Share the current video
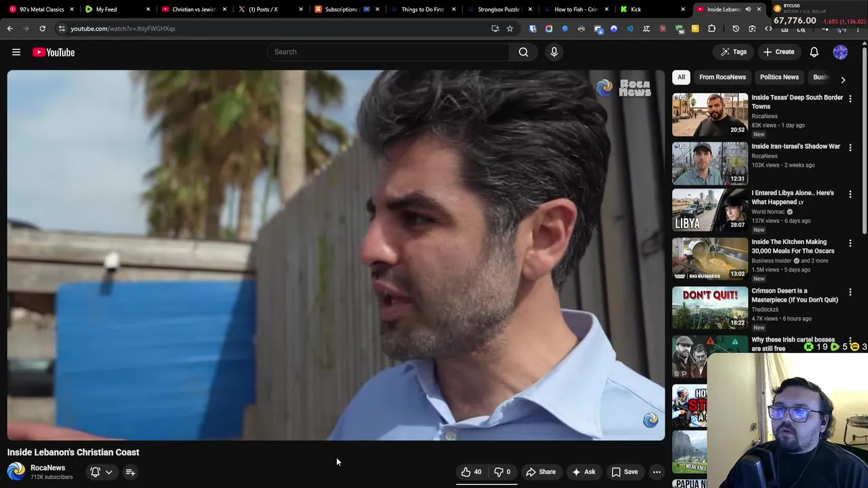The width and height of the screenshot is (868, 488). (x=540, y=472)
